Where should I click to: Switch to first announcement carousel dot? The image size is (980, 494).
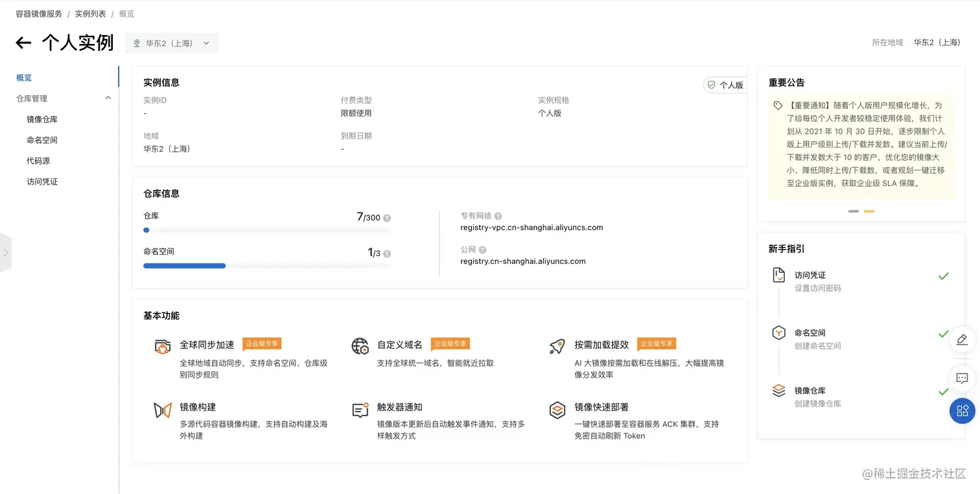click(854, 211)
